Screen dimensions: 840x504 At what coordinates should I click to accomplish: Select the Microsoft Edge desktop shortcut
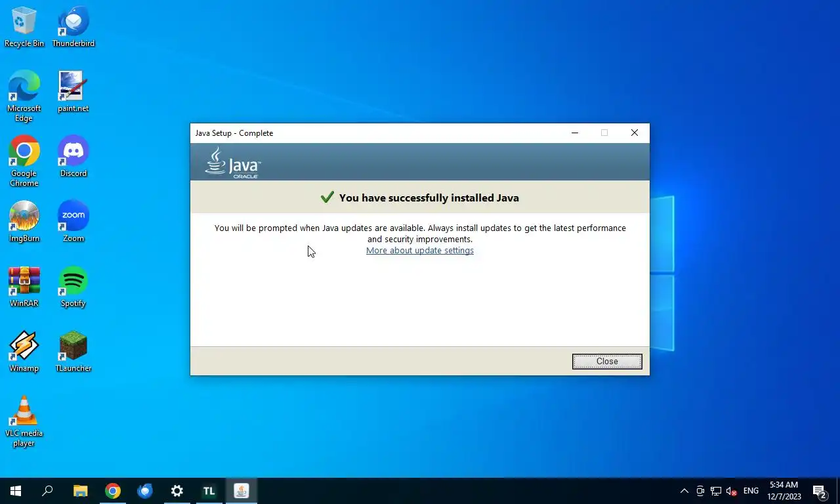point(24,96)
